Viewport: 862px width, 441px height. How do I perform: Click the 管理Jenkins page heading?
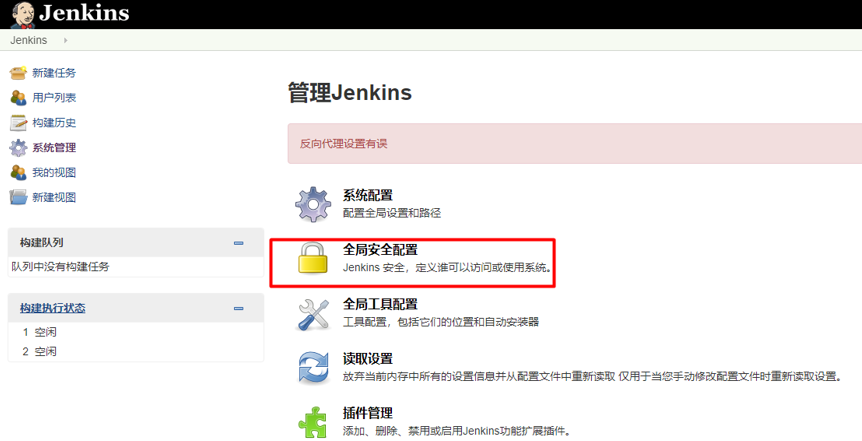point(350,92)
